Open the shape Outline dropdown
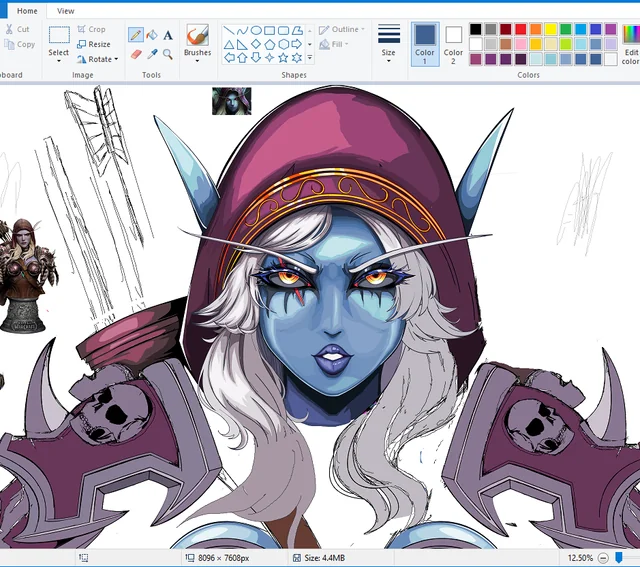 [x=342, y=29]
